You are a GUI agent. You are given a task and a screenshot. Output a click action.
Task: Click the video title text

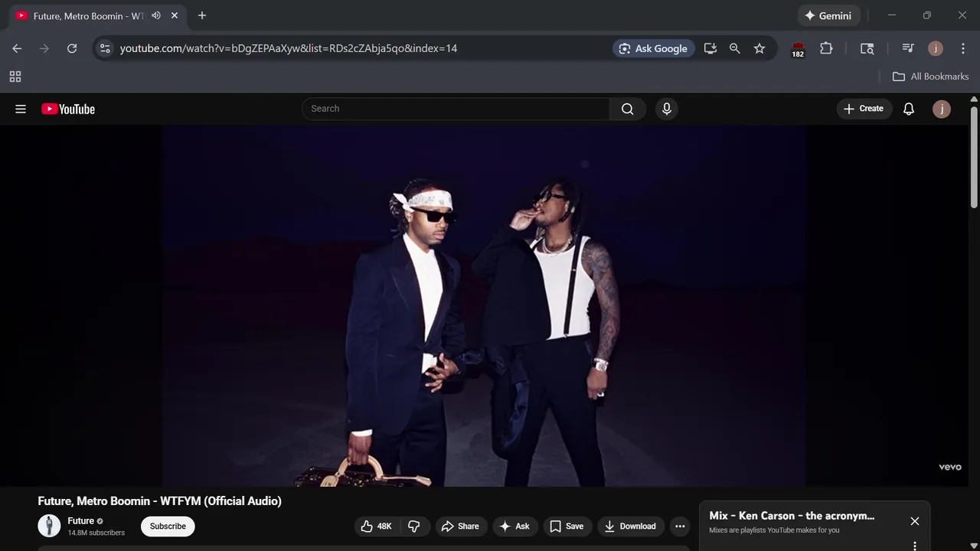point(160,501)
